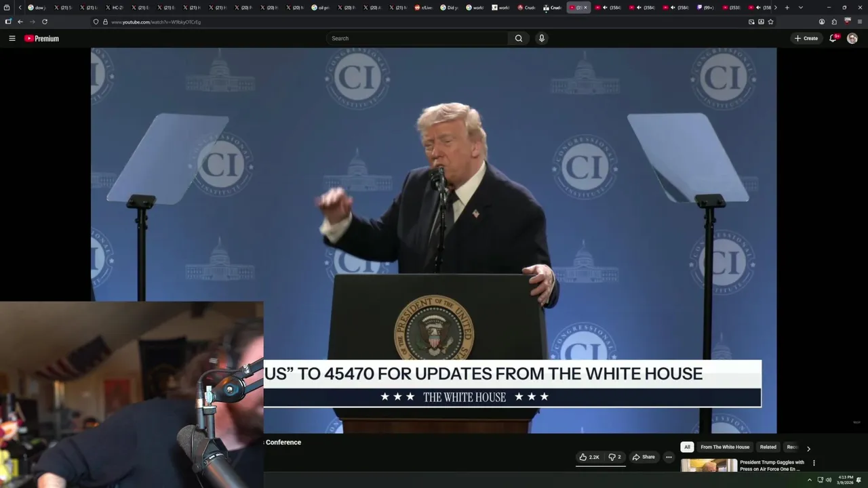Open the system volume control
Image resolution: width=868 pixels, height=488 pixels.
(x=828, y=480)
